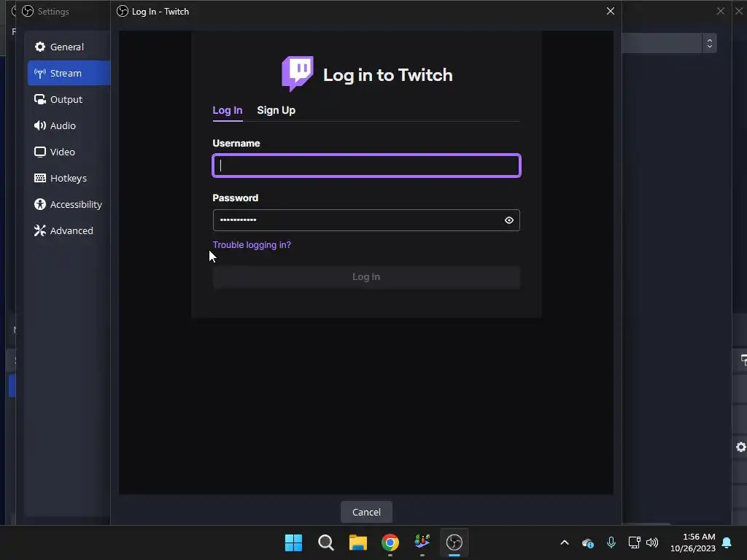Click the microphone tray icon
The height and width of the screenshot is (560, 747).
(x=611, y=542)
